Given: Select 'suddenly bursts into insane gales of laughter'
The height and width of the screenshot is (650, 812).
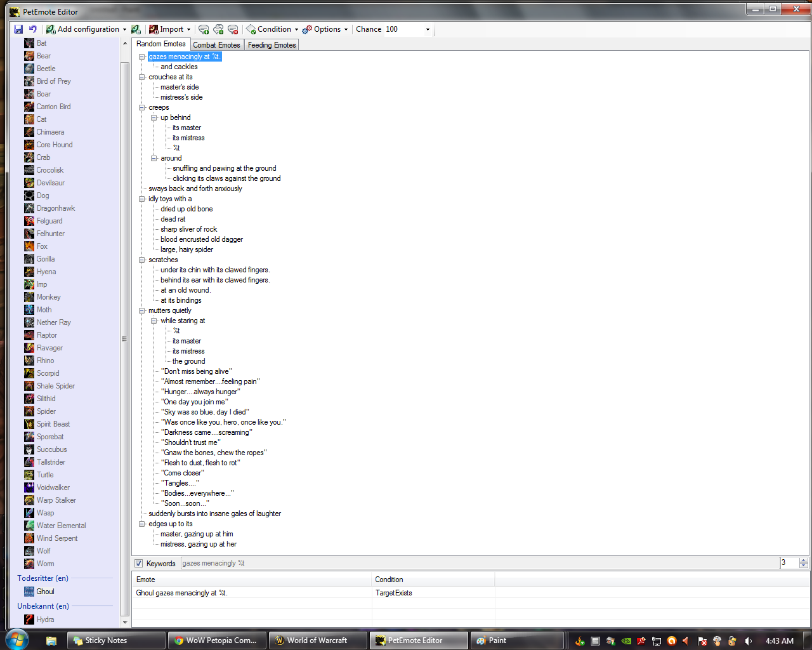Looking at the screenshot, I should 214,514.
